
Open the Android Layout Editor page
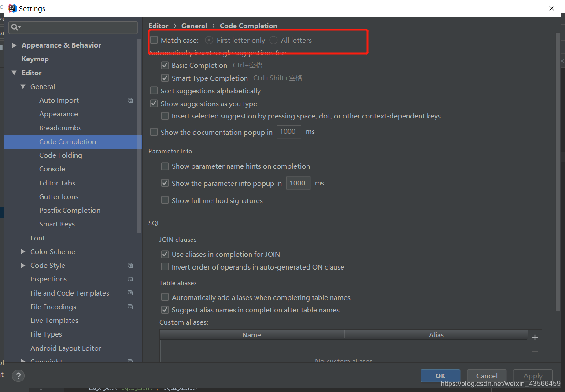pos(66,348)
